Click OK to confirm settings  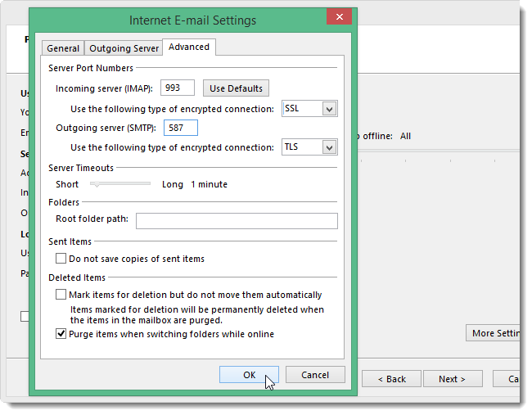click(249, 375)
